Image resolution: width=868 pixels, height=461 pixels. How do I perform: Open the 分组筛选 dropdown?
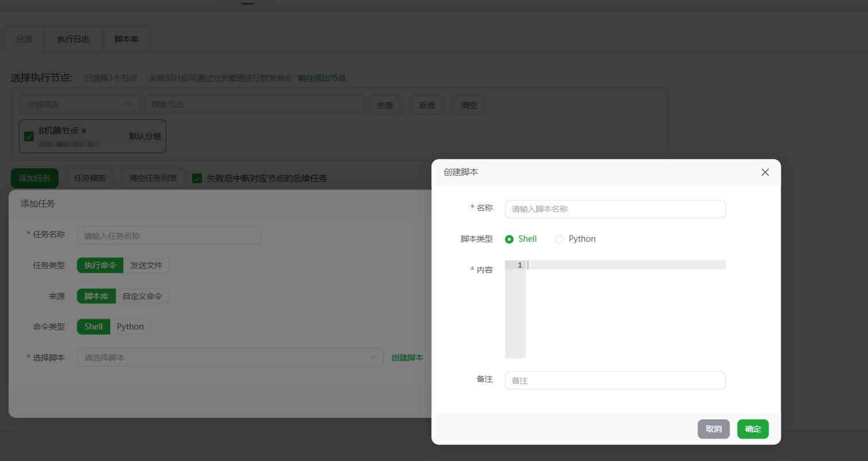[80, 104]
